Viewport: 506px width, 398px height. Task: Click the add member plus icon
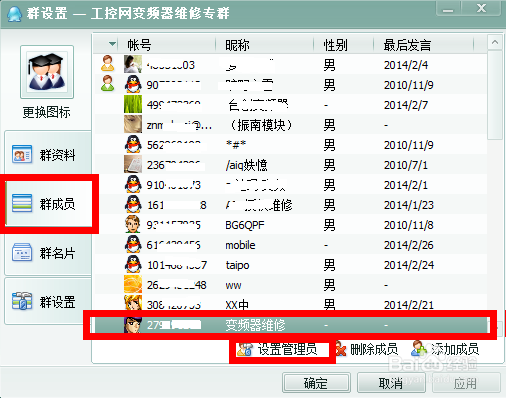[x=419, y=349]
